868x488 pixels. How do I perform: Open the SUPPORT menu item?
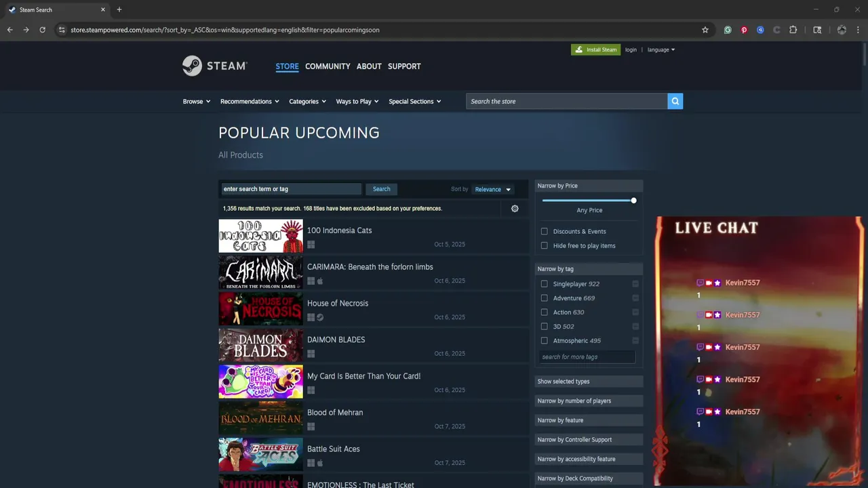[404, 66]
